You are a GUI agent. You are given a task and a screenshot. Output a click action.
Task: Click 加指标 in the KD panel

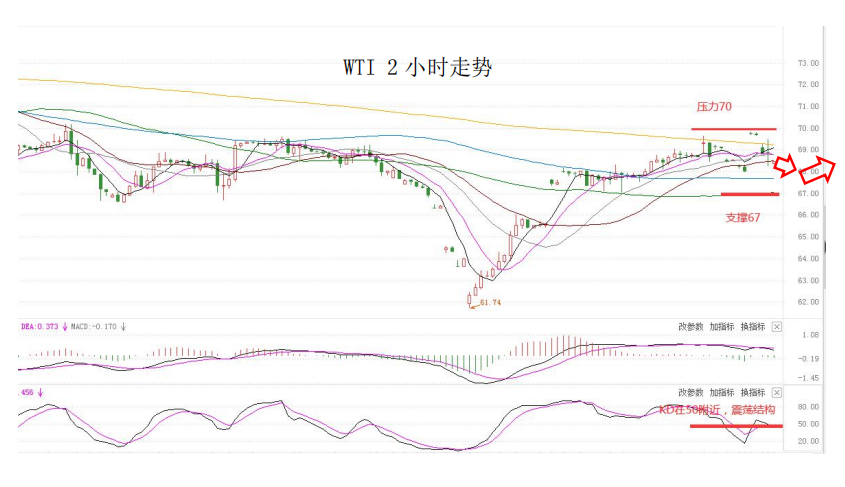click(x=722, y=392)
